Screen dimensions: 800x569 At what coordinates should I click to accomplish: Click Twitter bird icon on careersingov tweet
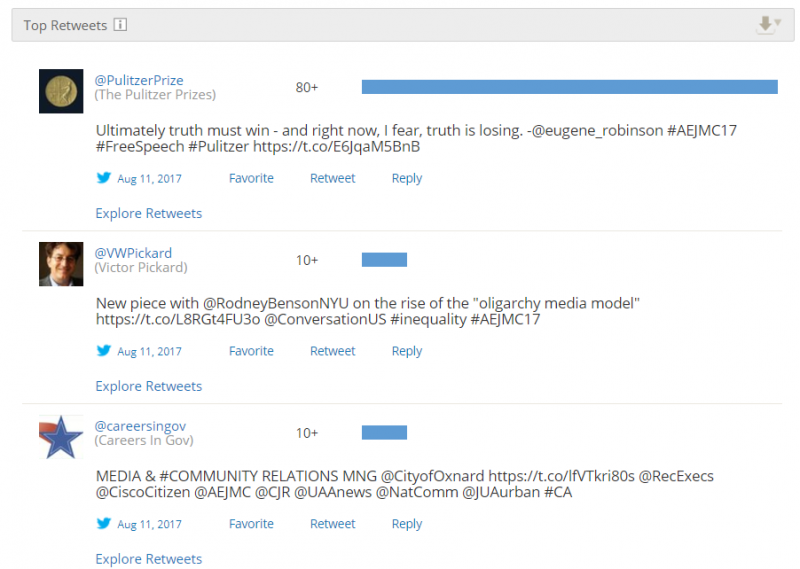point(104,524)
